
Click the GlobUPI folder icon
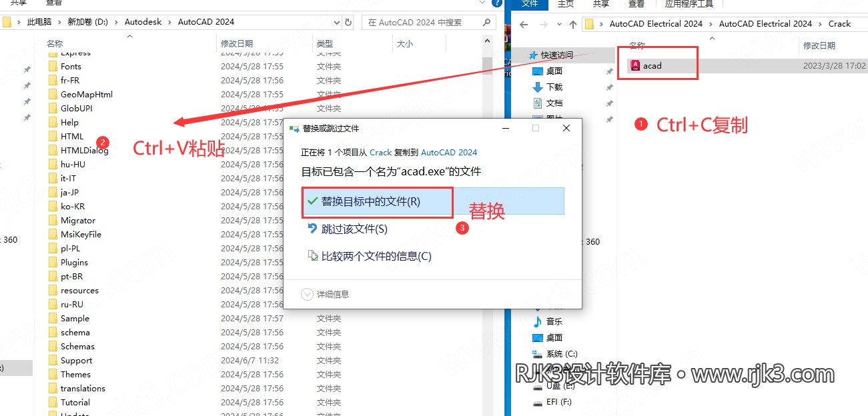[x=53, y=108]
